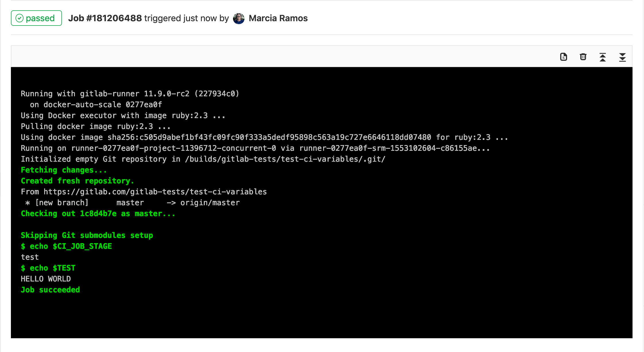Viewport: 644px width, 352px height.
Task: Click the Created fresh repository message
Action: (x=77, y=181)
